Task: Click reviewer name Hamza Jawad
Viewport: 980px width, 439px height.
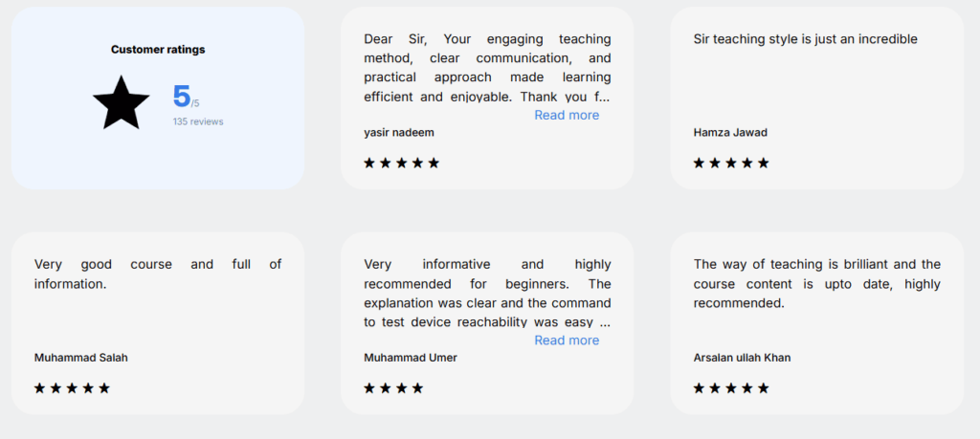Action: [730, 132]
